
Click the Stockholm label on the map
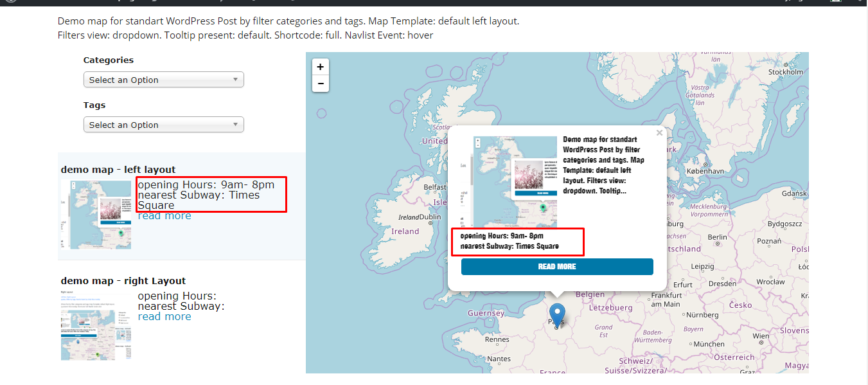pyautogui.click(x=786, y=72)
